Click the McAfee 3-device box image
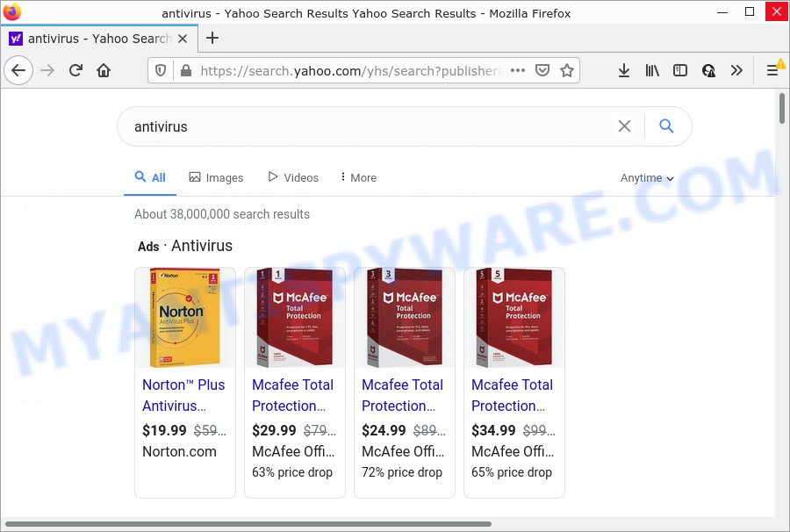790x532 pixels. pyautogui.click(x=405, y=318)
